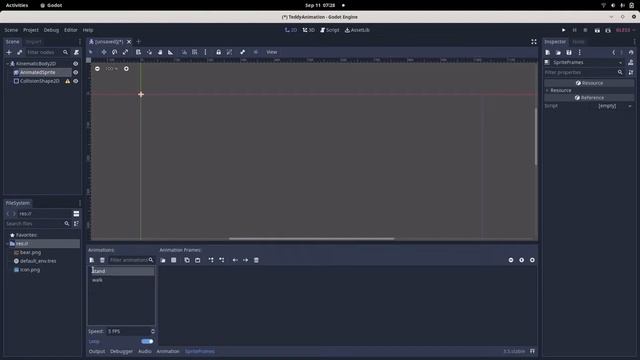Instance a child scene with link icon
Image resolution: width=640 pixels, height=360 pixels.
pos(19,52)
